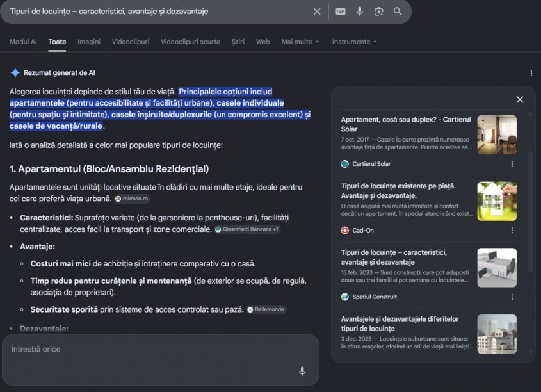Click the AI sparkle icon beside Rezumat generat
541x392 pixels.
tap(15, 73)
